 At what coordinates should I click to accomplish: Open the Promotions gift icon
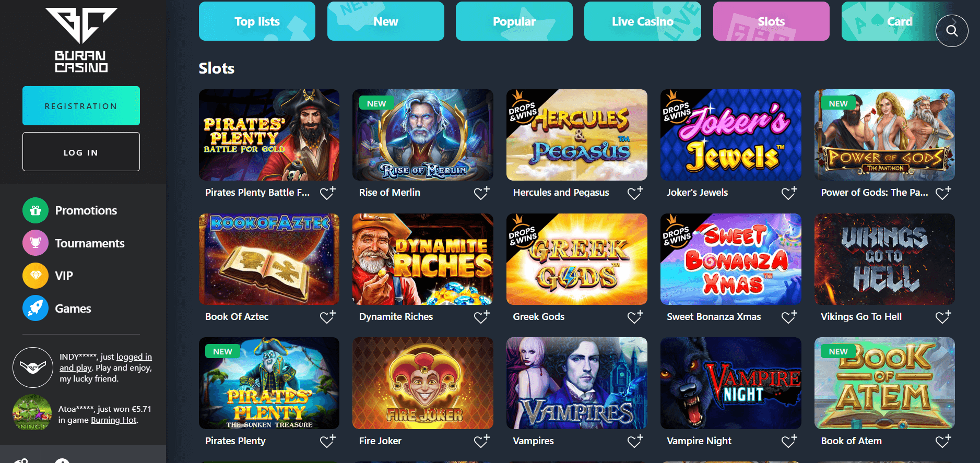36,210
